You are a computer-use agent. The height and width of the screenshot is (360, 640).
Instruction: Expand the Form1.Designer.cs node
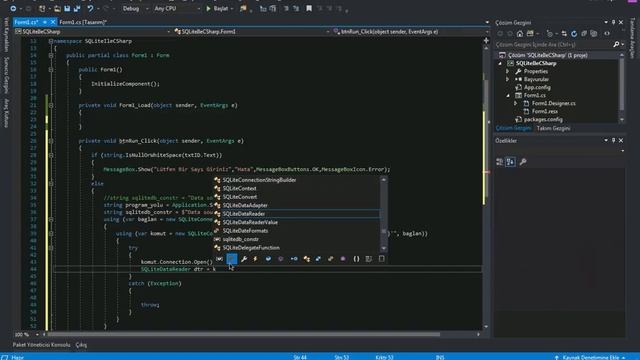516,103
